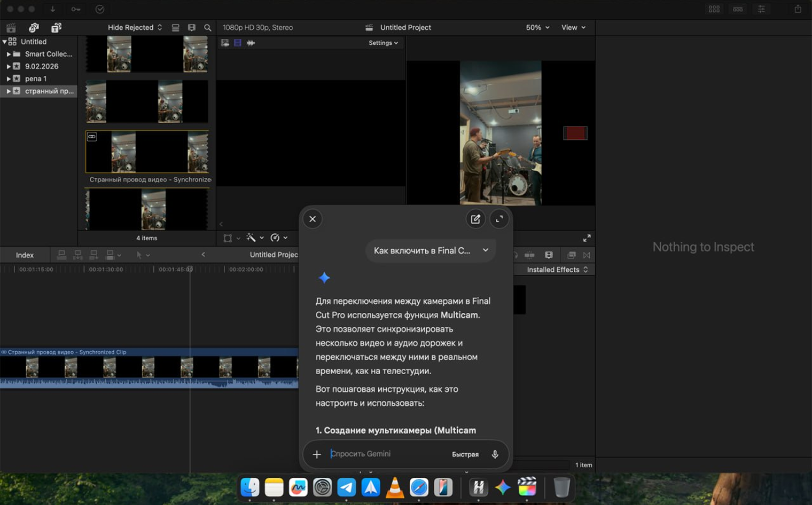Toggle the inspector panel visibility
812x505 pixels.
(x=762, y=9)
